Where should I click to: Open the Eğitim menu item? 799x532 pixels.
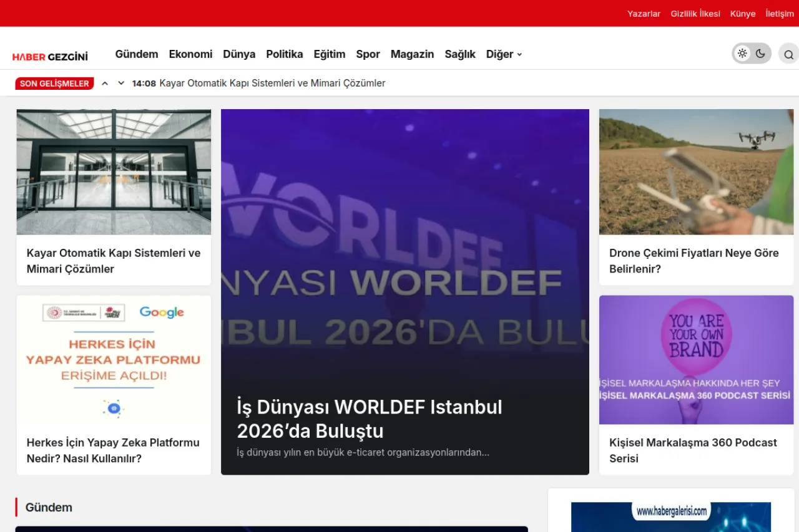point(330,54)
